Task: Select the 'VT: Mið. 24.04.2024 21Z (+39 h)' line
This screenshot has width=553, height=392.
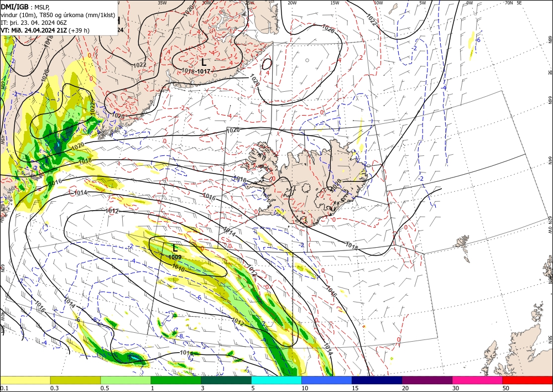Action: coord(45,30)
